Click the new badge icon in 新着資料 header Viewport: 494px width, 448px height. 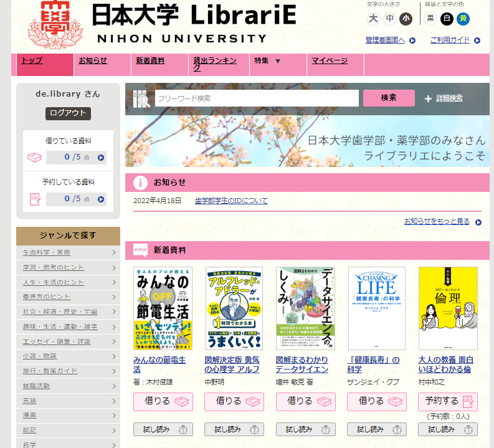point(140,250)
